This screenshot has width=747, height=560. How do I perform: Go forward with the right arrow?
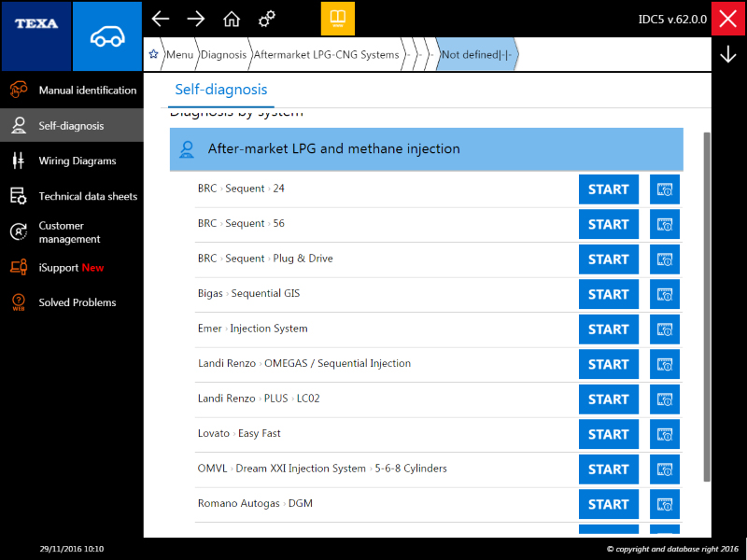click(x=196, y=19)
